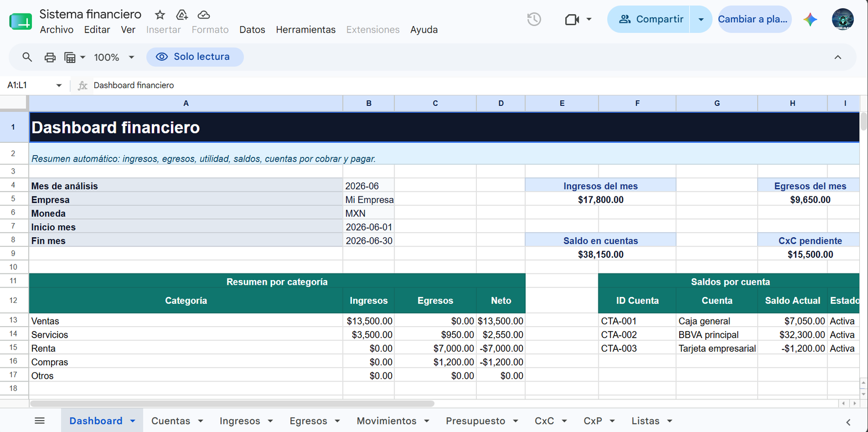Open the Movimientos tab menu arrow

[426, 421]
